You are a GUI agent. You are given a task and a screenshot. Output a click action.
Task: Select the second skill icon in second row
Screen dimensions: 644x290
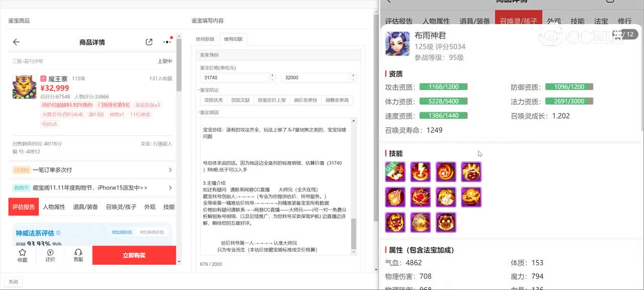pyautogui.click(x=421, y=197)
